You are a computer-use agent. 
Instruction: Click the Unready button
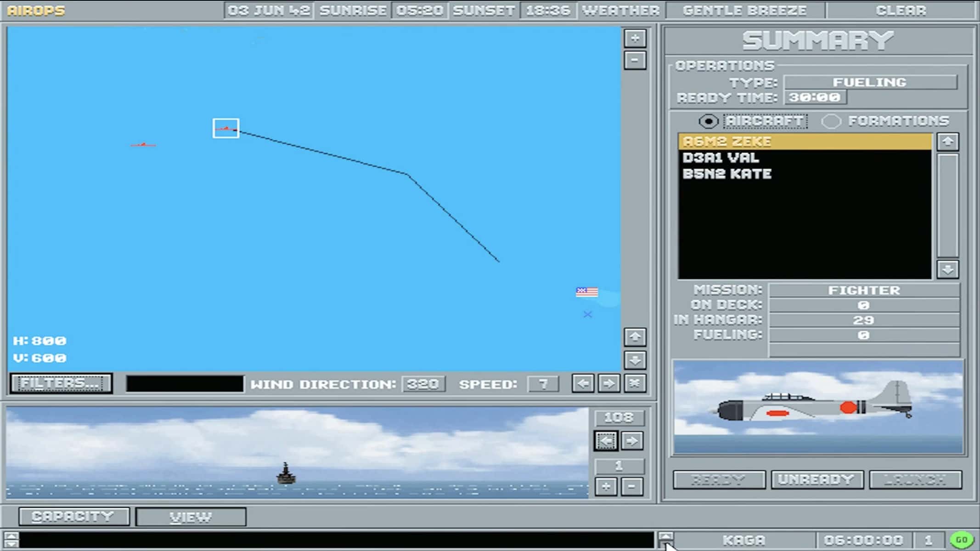pyautogui.click(x=817, y=480)
